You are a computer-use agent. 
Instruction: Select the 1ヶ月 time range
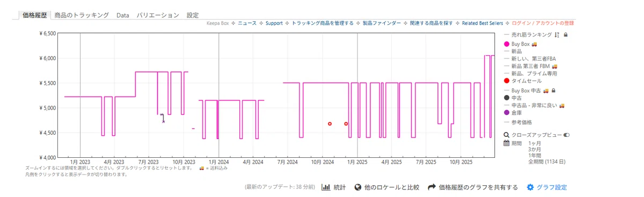535,143
